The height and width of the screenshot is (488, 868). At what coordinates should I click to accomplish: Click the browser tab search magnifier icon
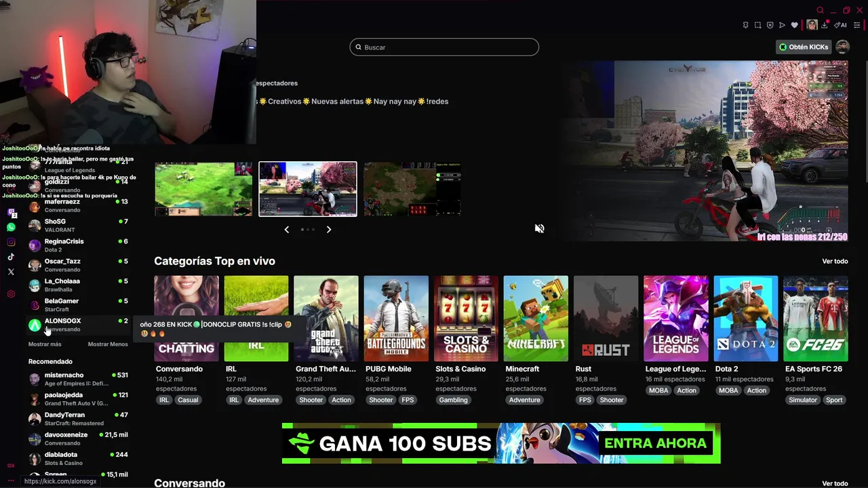coord(820,10)
